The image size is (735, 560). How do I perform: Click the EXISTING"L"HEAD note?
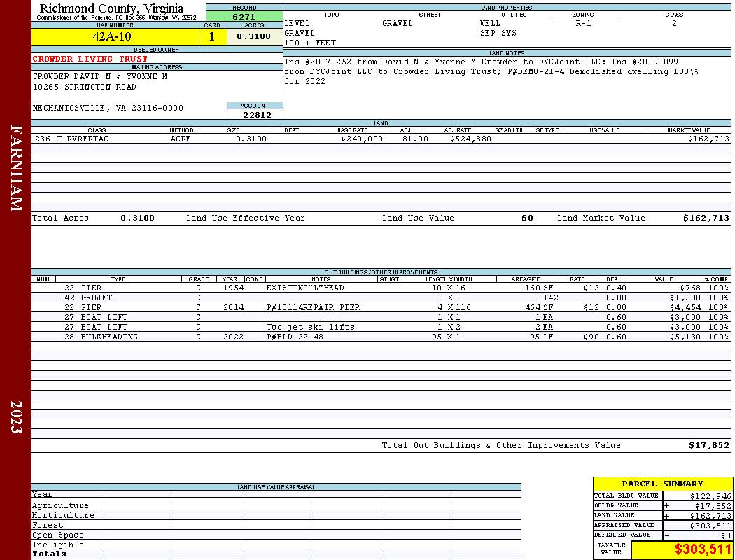click(x=305, y=288)
